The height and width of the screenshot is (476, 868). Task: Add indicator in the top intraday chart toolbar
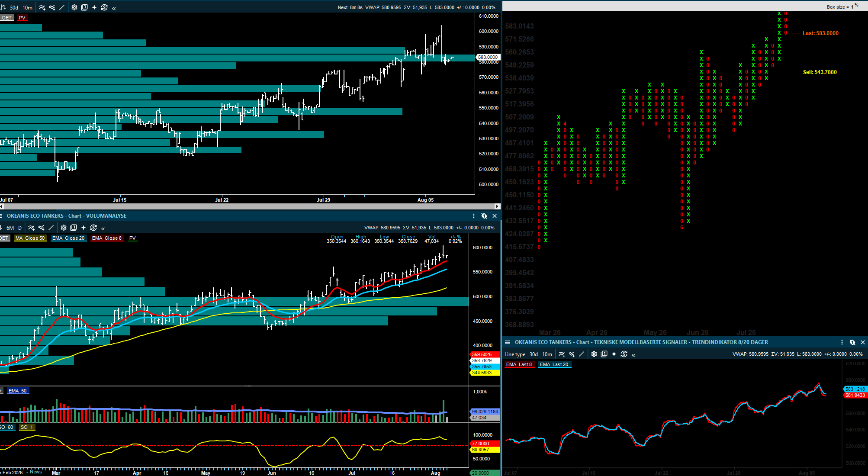tap(42, 7)
